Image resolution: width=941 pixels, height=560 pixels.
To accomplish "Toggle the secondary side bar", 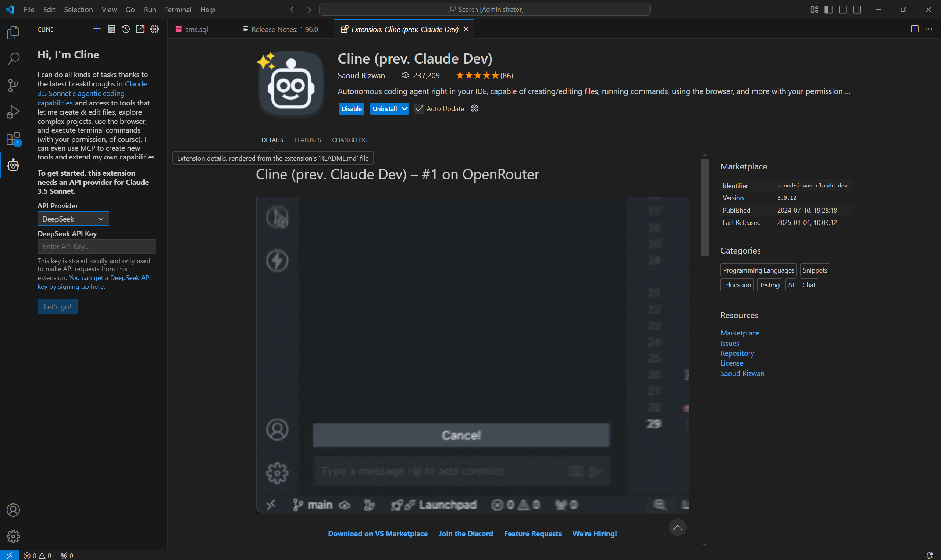I will pyautogui.click(x=857, y=10).
